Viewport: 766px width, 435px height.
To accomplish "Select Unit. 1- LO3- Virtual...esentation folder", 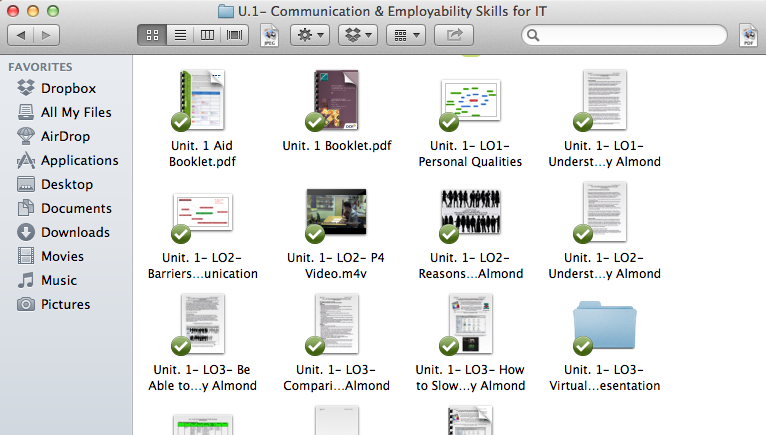I will 604,325.
